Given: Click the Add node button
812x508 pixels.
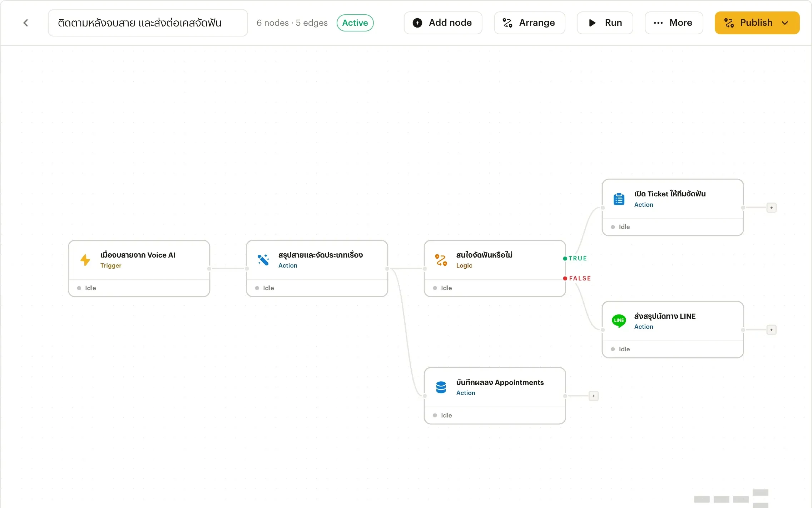Looking at the screenshot, I should coord(443,23).
